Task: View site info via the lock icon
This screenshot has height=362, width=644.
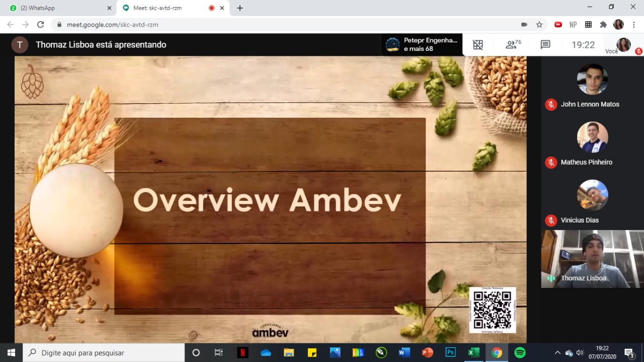Action: 59,24
